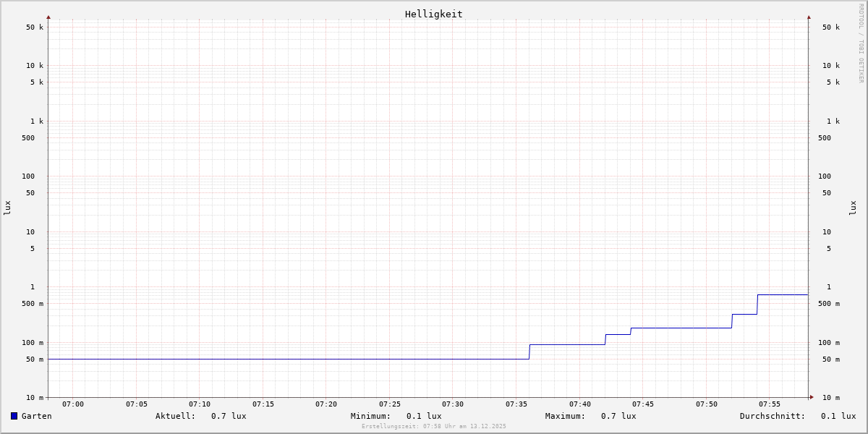Click the "100 m" label on the right axis
Viewport: 868px width, 434px height.
pos(829,343)
